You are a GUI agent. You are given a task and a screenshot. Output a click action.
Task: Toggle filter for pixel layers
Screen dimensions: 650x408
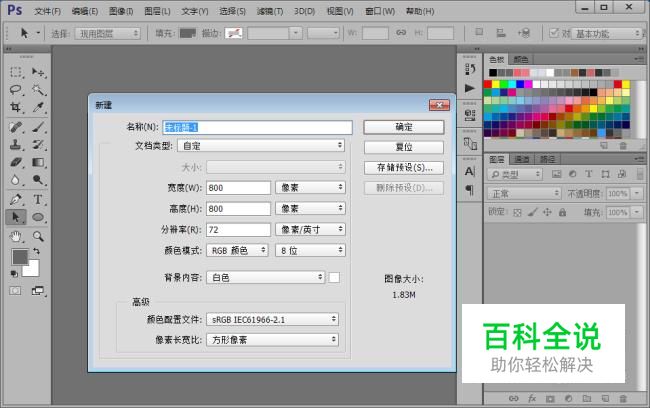(x=556, y=174)
